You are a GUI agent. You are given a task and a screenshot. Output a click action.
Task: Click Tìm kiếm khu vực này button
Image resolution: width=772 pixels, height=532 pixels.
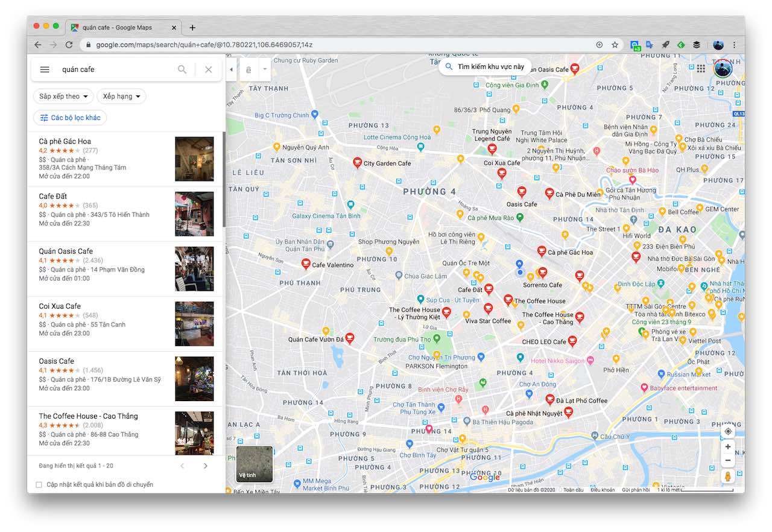tap(485, 67)
